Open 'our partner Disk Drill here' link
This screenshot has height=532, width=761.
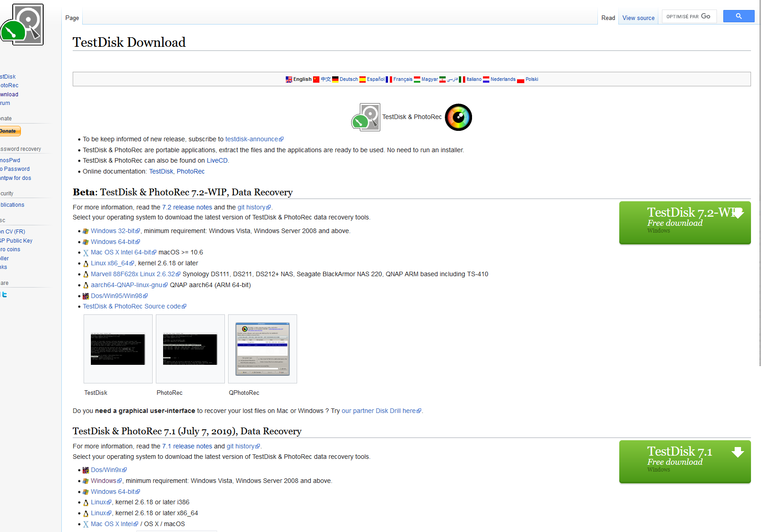coord(382,411)
